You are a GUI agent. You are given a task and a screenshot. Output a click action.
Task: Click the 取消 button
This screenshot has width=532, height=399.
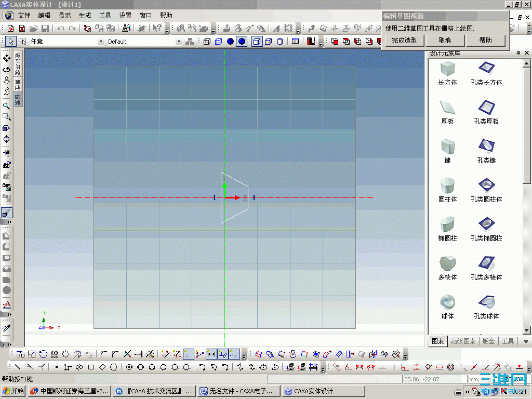point(445,41)
